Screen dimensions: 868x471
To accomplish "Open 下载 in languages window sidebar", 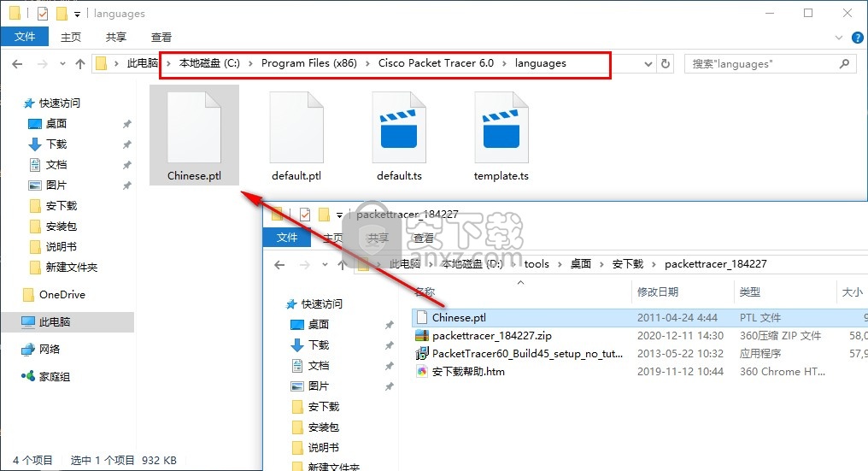I will pos(48,144).
